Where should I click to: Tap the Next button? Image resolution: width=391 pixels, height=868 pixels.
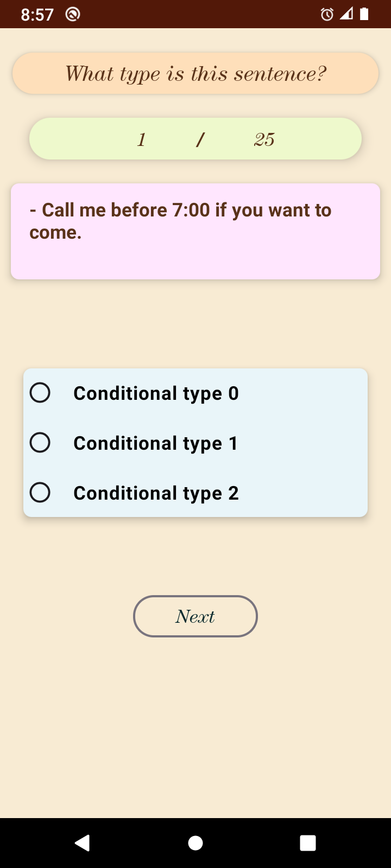(195, 616)
